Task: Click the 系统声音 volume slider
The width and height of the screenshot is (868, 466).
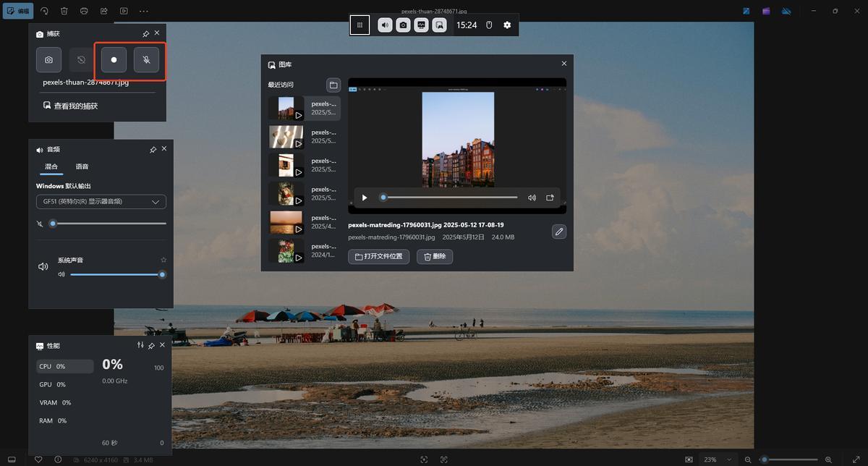Action: [116, 275]
